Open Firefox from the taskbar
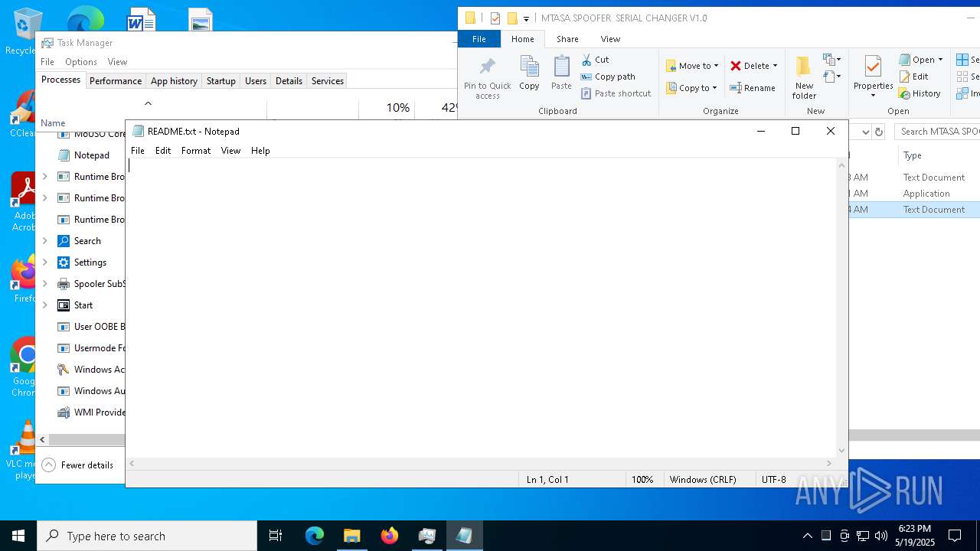Image resolution: width=980 pixels, height=551 pixels. (x=390, y=536)
